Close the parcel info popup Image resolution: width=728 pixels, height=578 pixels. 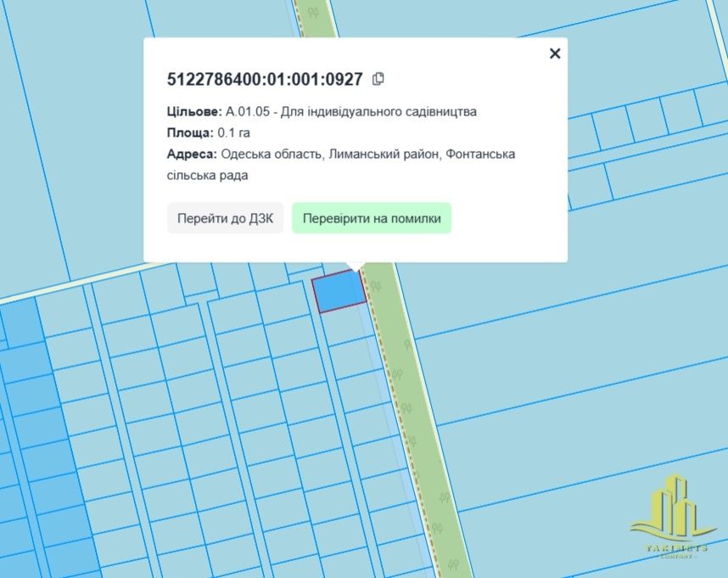coord(555,53)
